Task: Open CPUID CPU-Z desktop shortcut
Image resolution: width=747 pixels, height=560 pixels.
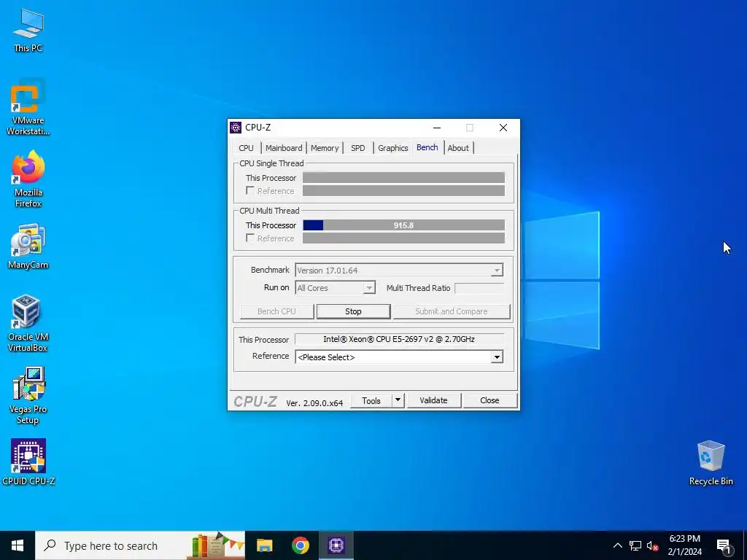Action: (28, 462)
